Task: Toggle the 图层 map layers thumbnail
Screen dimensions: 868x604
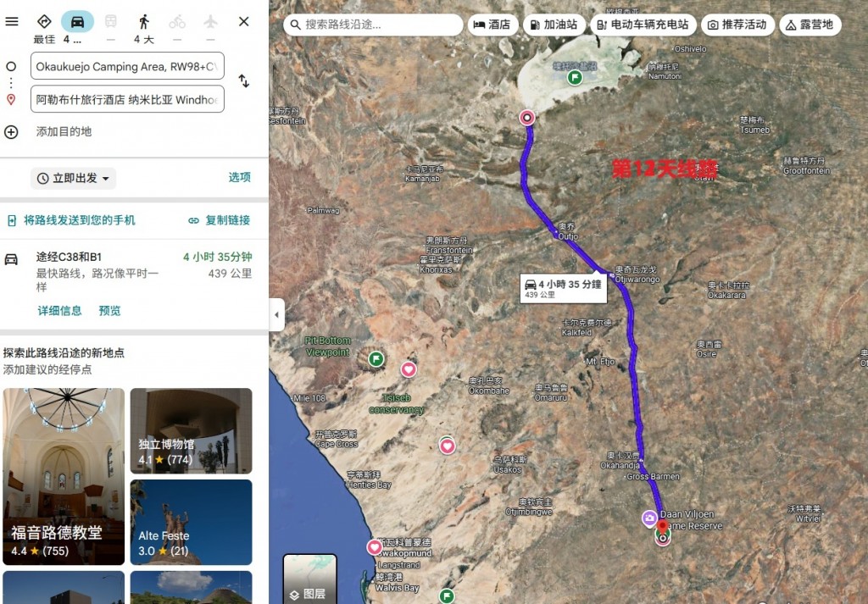Action: [310, 579]
